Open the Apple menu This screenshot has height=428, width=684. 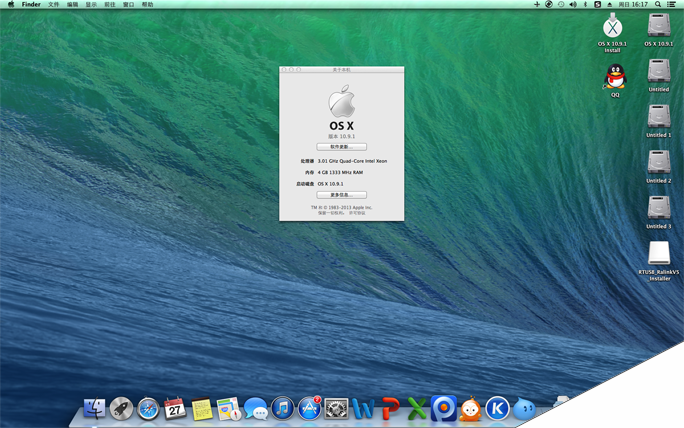pyautogui.click(x=11, y=4)
